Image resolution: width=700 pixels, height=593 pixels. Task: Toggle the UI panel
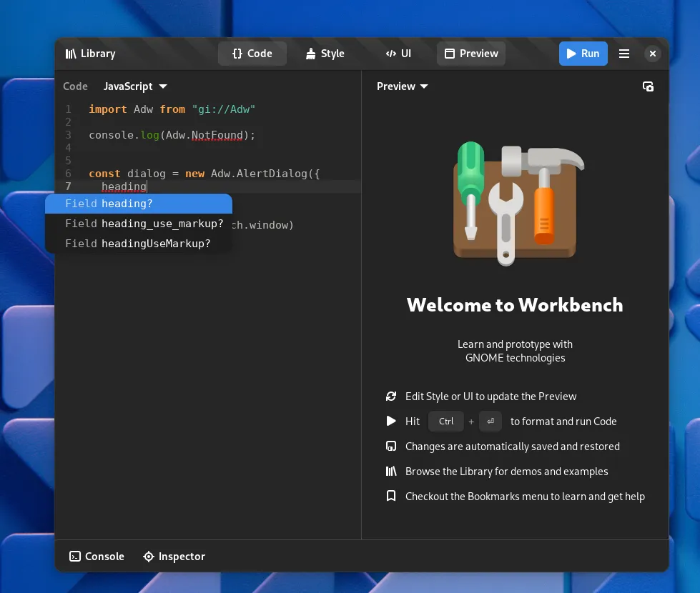pyautogui.click(x=398, y=54)
